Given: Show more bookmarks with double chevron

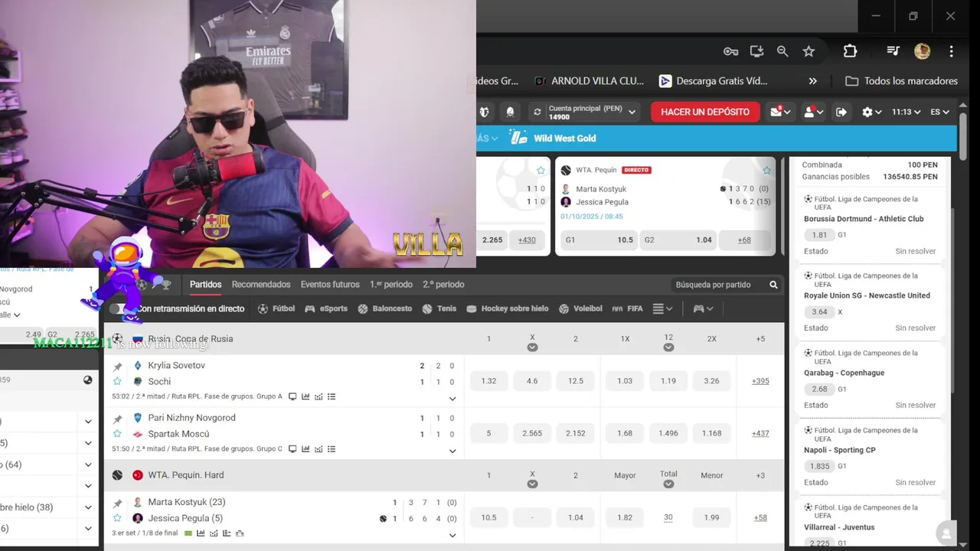Looking at the screenshot, I should coord(812,81).
